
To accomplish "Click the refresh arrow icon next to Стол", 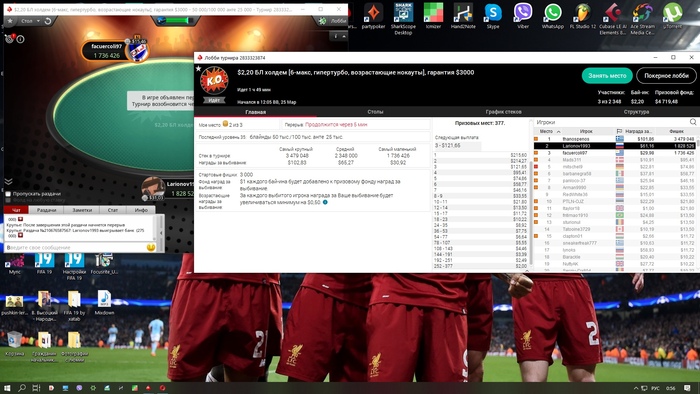I will 48,21.
